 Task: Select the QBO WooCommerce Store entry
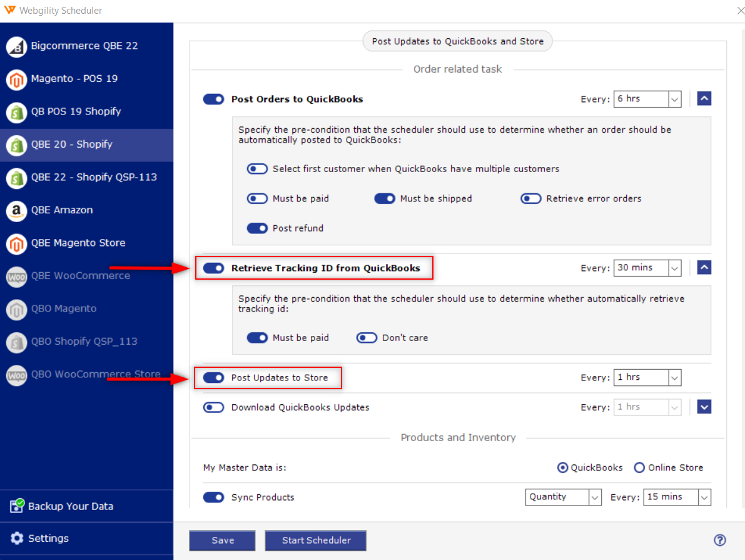86,375
